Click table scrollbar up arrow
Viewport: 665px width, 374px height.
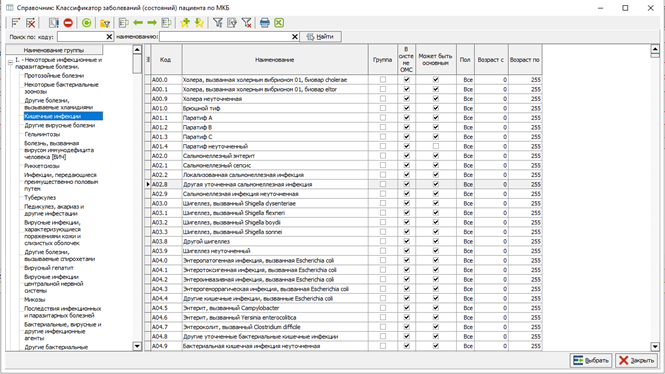[655, 50]
